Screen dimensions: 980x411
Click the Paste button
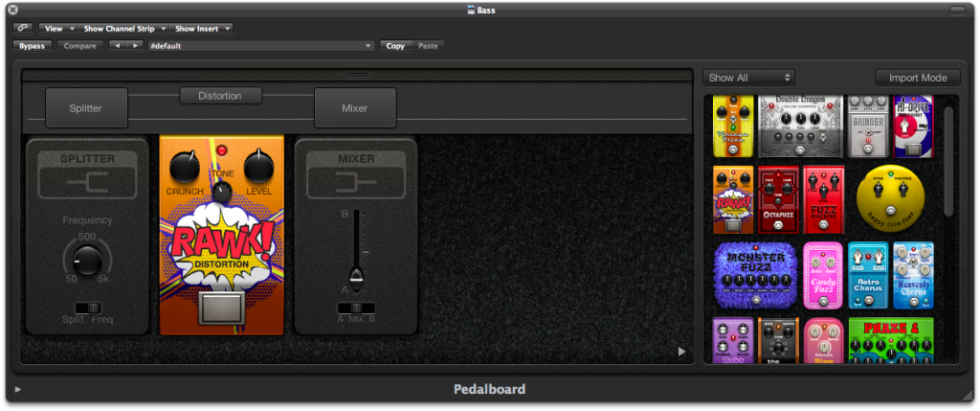428,46
